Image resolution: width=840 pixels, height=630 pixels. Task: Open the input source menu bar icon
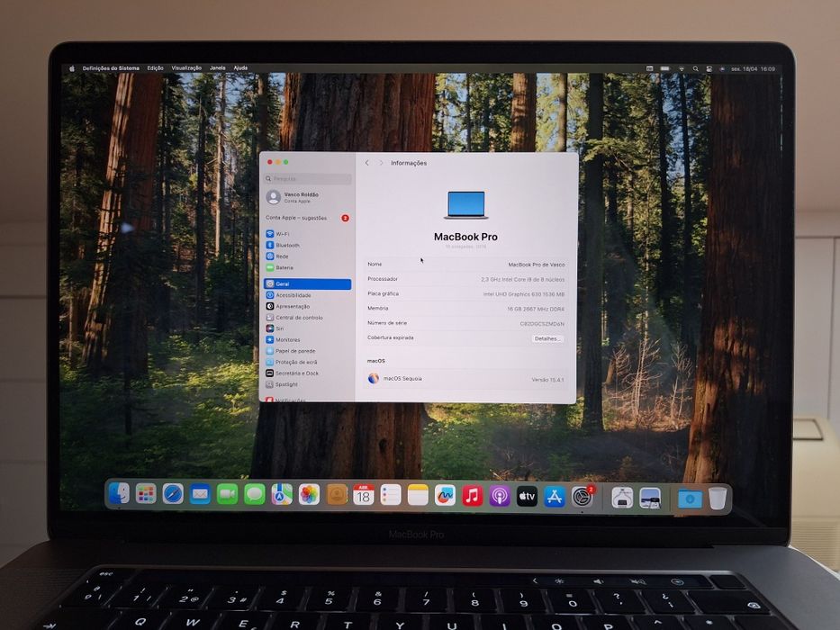[649, 68]
